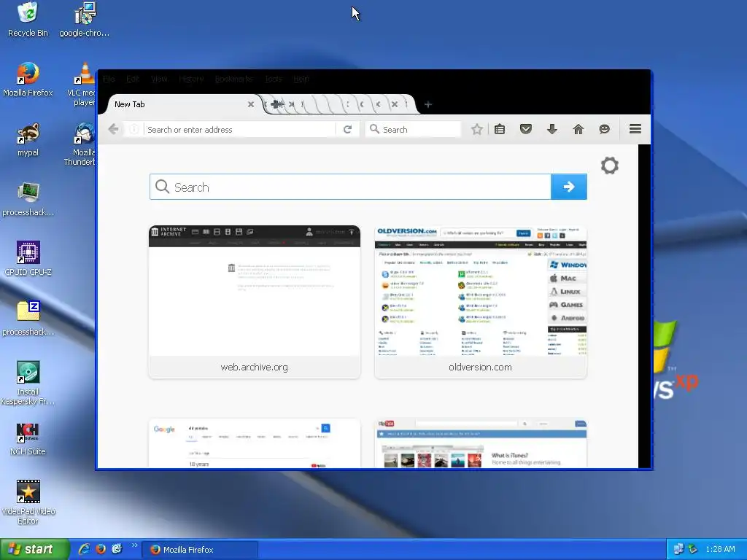Go back with the Firefox back arrow
747x560 pixels.
pyautogui.click(x=113, y=129)
